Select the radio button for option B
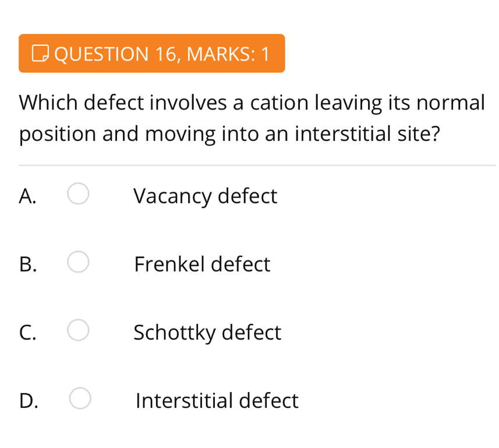This screenshot has height=448, width=499. pyautogui.click(x=78, y=263)
